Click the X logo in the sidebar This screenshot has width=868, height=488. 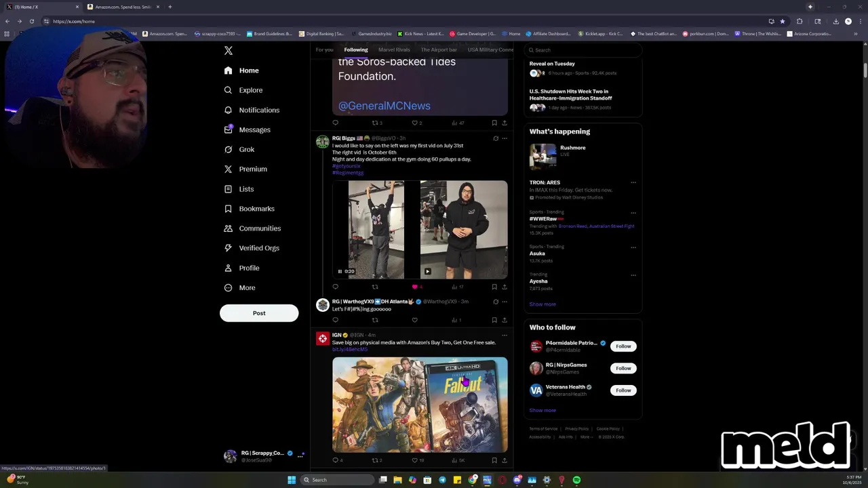(229, 51)
